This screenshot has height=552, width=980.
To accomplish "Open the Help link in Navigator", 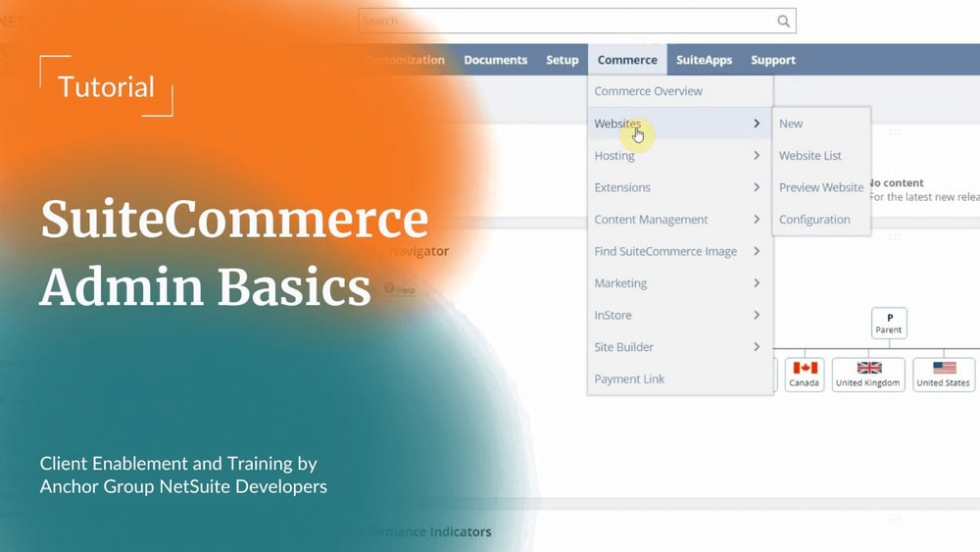I will (x=400, y=289).
